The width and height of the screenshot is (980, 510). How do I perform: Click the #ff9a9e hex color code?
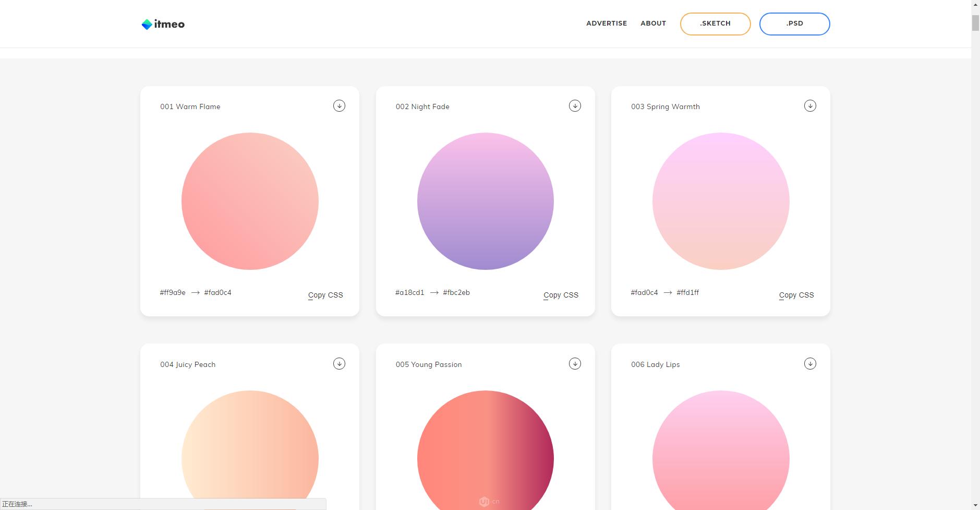pyautogui.click(x=173, y=293)
